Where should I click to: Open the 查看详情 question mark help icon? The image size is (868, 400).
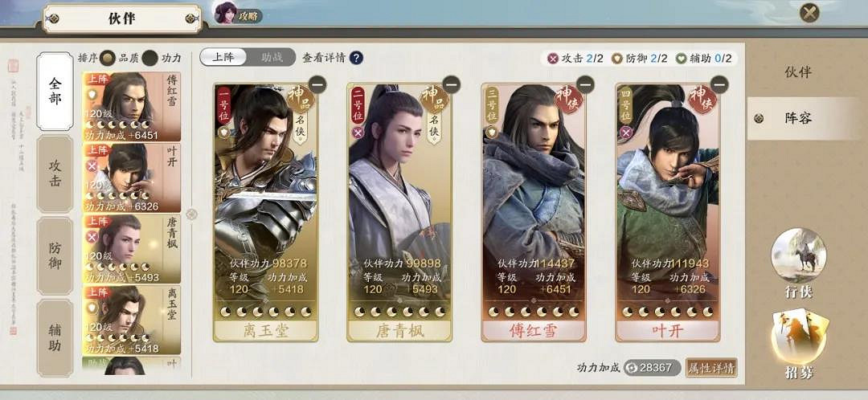click(x=357, y=58)
